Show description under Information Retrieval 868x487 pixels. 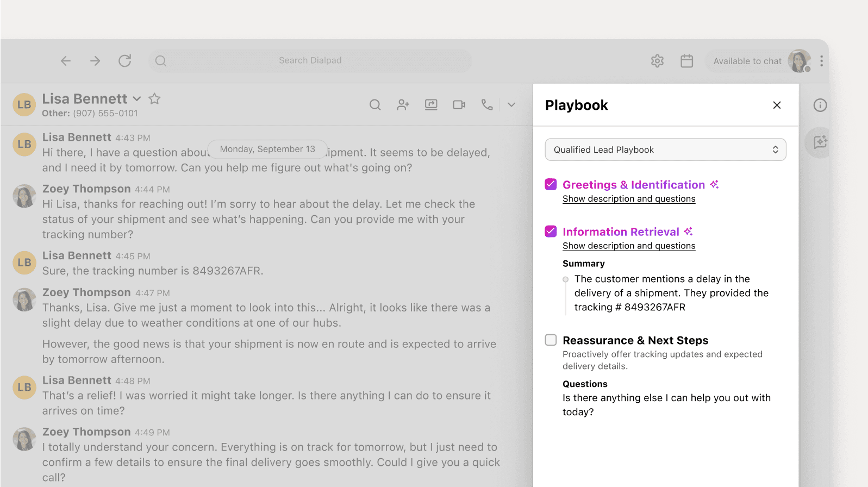coord(629,246)
